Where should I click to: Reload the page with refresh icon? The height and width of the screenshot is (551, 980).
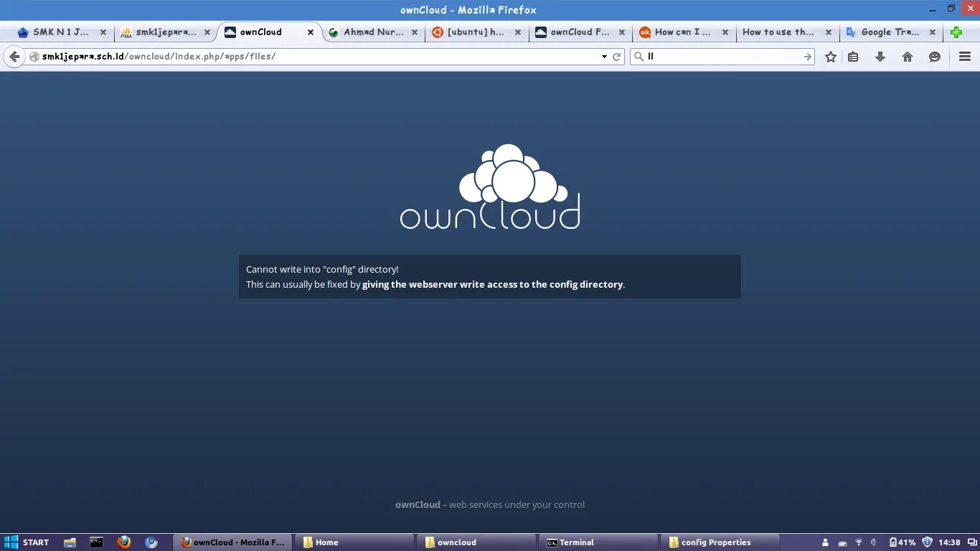point(616,57)
